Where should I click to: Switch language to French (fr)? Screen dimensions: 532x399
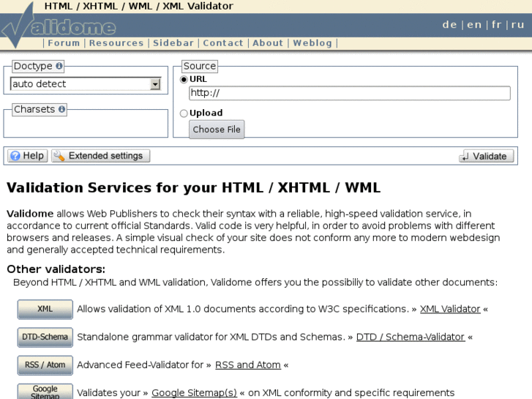[x=496, y=24]
